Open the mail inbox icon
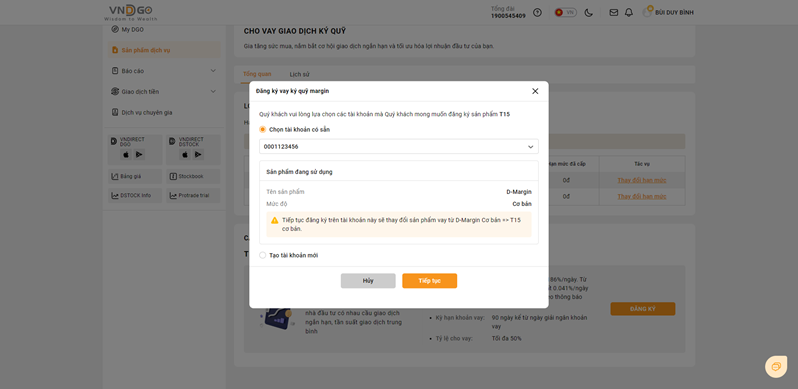Viewport: 798px width, 389px height. point(614,13)
